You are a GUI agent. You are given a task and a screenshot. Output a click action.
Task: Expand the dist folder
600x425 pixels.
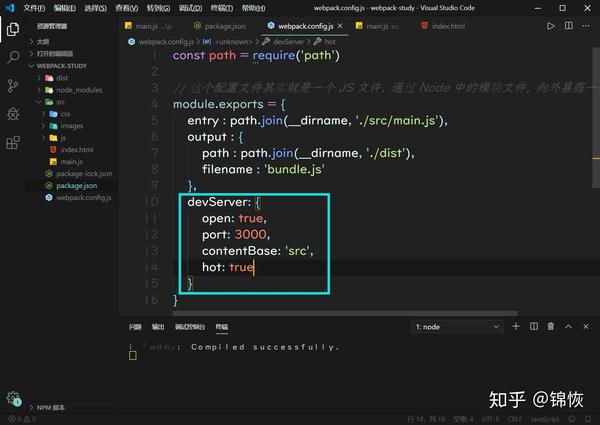pos(39,78)
